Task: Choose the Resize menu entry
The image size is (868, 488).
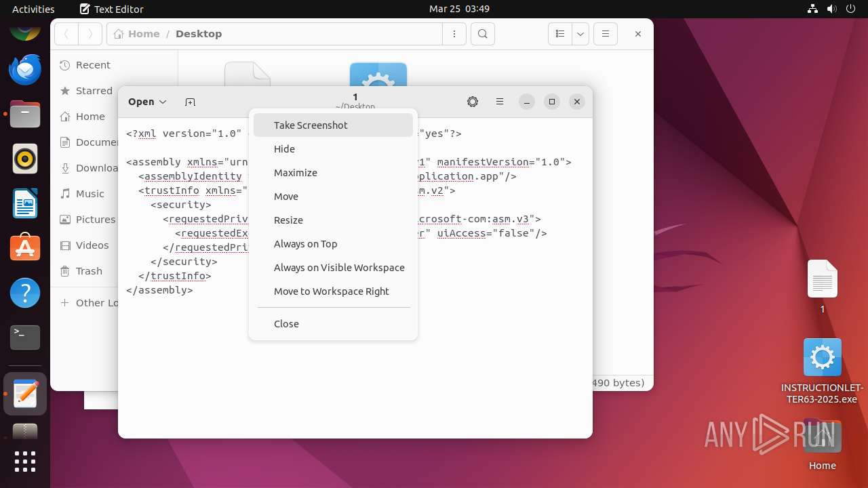Action: [333, 220]
